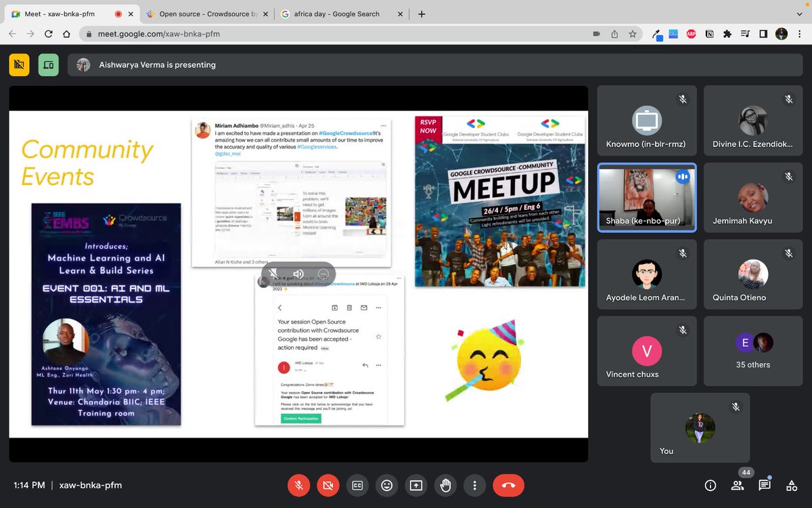Click the speaking indicator on Shaba's tile
The height and width of the screenshot is (508, 812).
coord(683,176)
